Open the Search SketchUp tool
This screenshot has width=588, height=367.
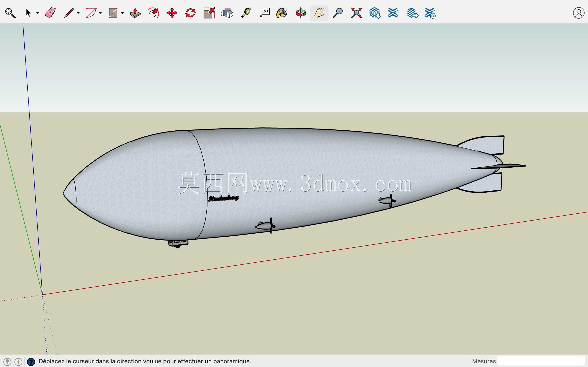pos(10,13)
